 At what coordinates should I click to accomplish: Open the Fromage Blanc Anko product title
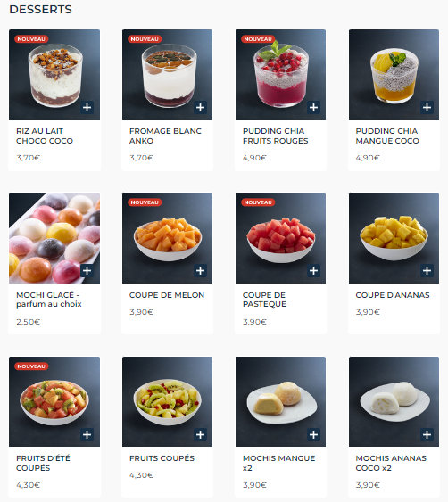tap(165, 136)
